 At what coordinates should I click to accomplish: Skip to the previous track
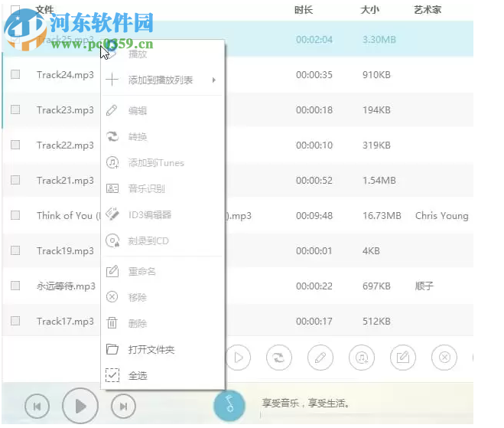[x=37, y=407]
